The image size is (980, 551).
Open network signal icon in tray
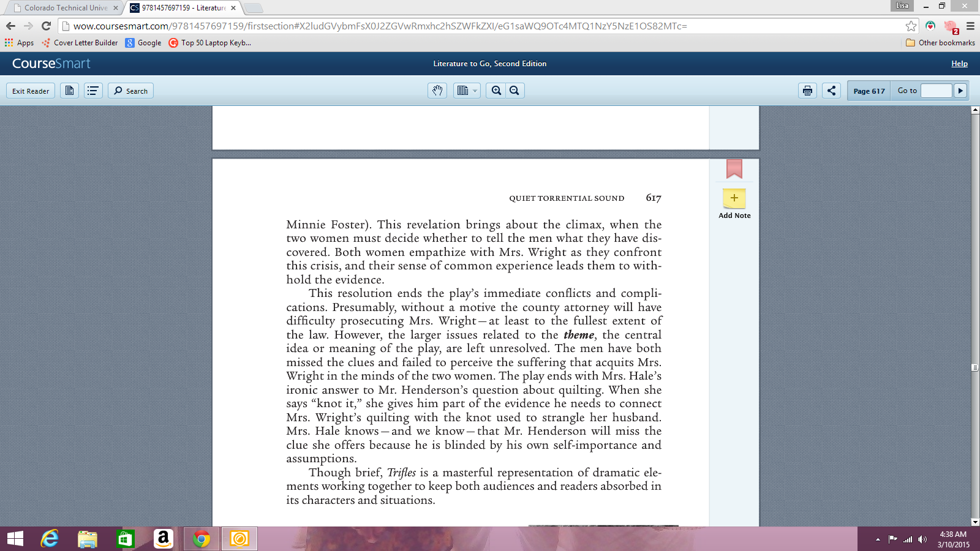[908, 539]
